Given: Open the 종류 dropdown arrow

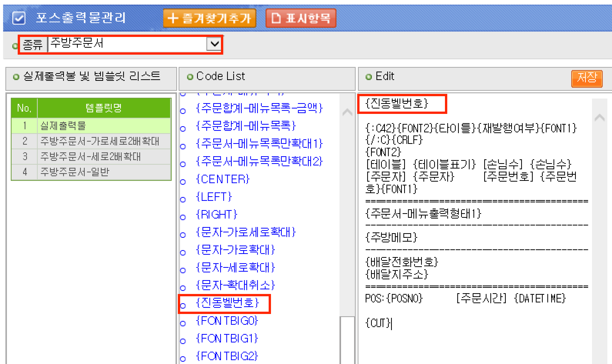Looking at the screenshot, I should click(x=214, y=44).
